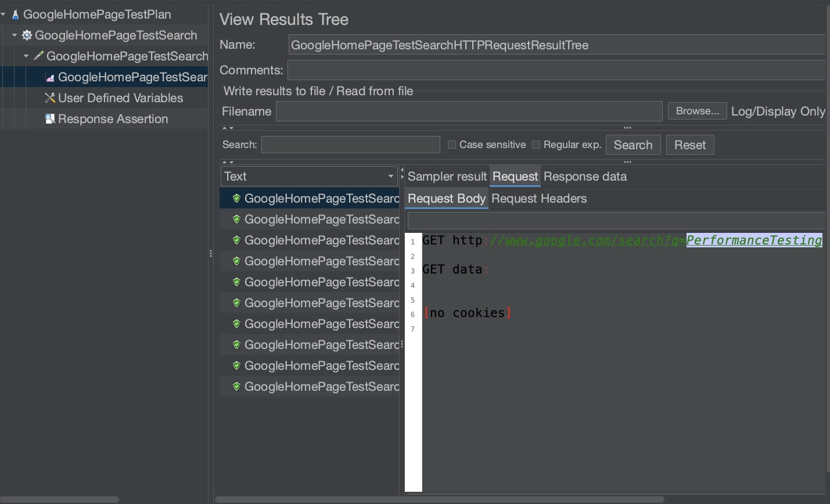Click the results tree listener icon

pos(50,77)
